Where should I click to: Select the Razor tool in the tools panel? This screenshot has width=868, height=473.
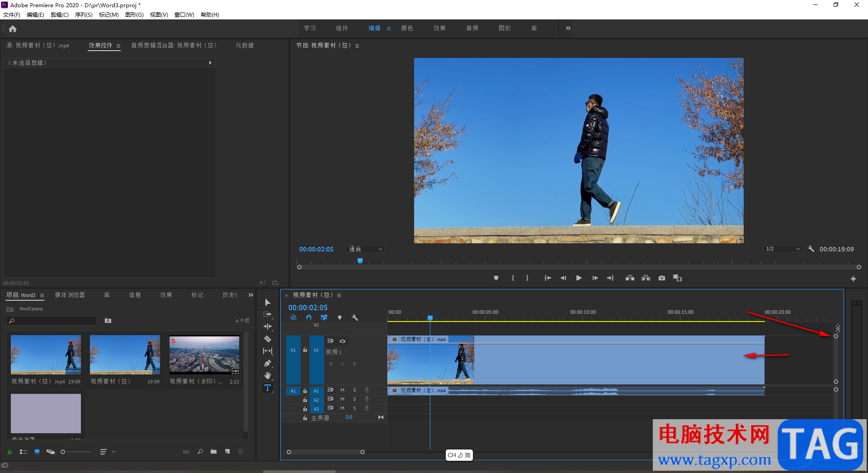[268, 339]
